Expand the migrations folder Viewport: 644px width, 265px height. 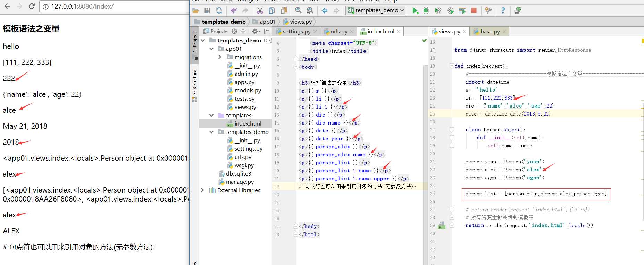[x=220, y=57]
